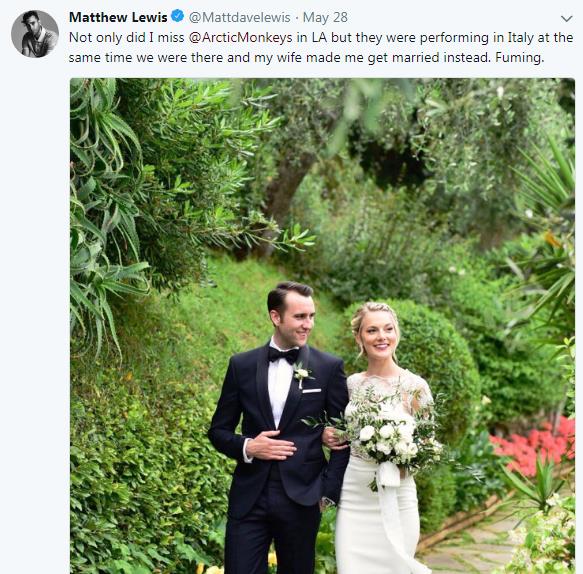
Task: Open the Matthew Lewis display name
Action: [118, 17]
